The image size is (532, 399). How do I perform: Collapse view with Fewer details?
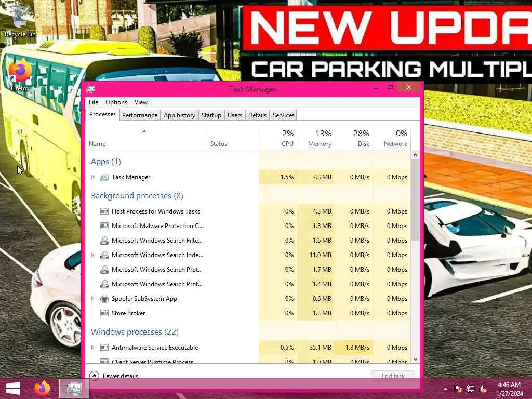pyautogui.click(x=114, y=376)
